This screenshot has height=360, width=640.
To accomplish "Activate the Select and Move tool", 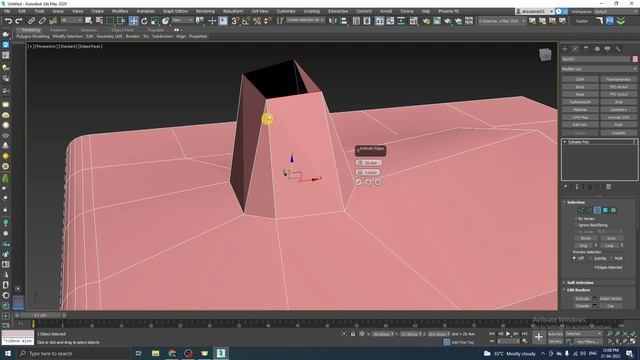I will click(133, 21).
